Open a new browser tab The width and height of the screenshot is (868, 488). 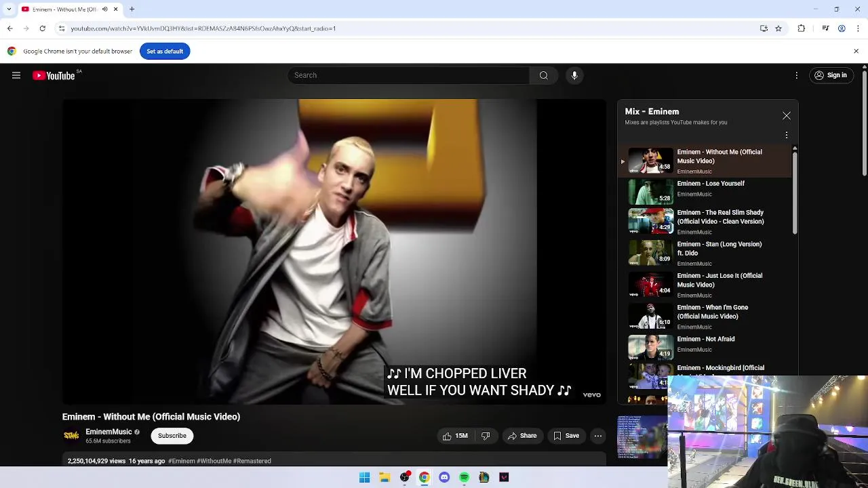tap(132, 9)
